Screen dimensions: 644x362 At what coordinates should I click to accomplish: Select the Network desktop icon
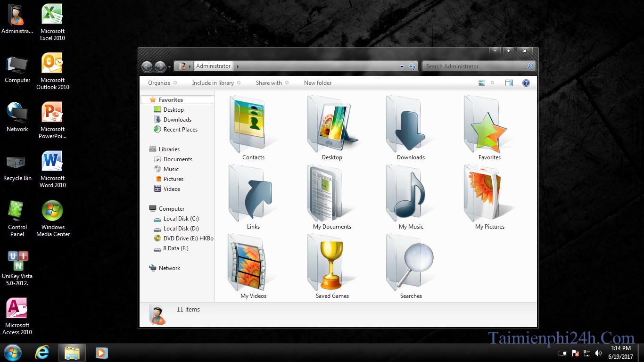coord(17,117)
